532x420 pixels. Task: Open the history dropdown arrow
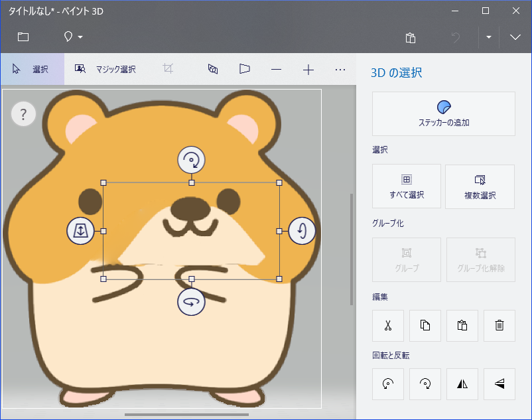coord(489,37)
